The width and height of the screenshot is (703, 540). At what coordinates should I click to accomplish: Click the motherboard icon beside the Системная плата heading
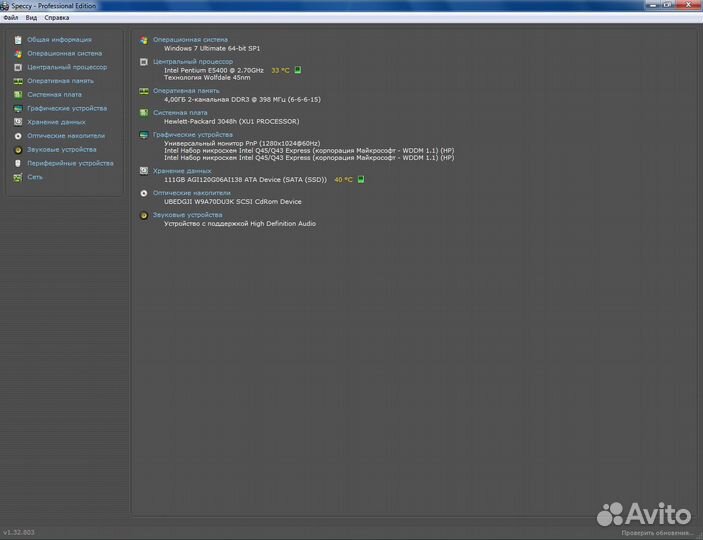tap(144, 113)
